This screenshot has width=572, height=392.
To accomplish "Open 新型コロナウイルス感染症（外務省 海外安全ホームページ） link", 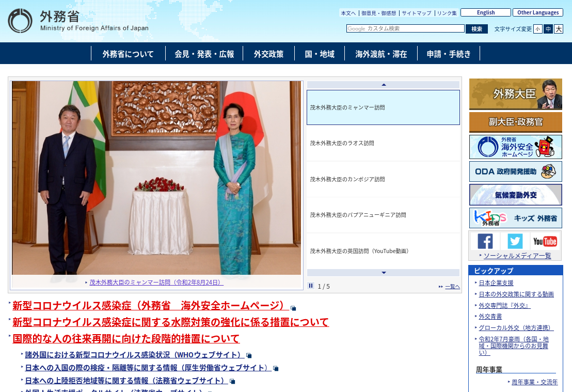I will (x=151, y=306).
